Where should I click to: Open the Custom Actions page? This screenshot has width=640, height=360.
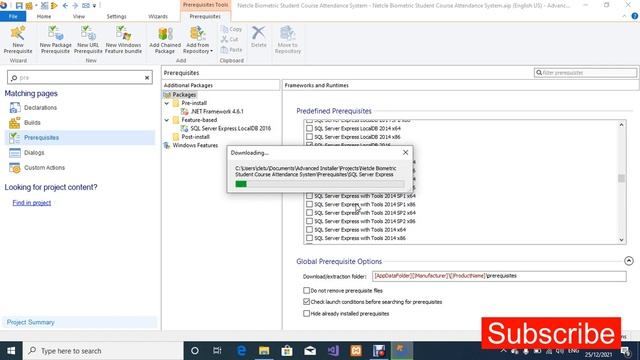click(44, 168)
